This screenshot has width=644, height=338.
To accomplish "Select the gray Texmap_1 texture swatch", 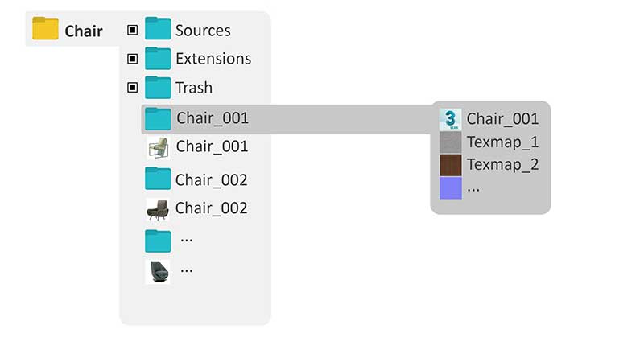I will click(451, 142).
